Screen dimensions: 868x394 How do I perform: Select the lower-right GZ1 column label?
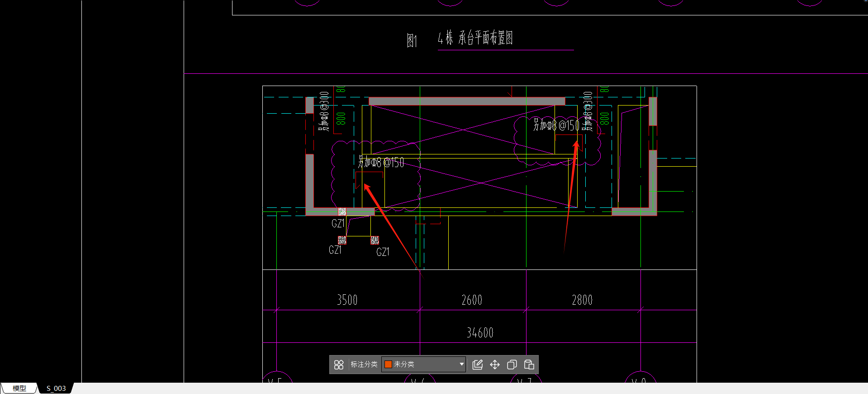click(383, 252)
